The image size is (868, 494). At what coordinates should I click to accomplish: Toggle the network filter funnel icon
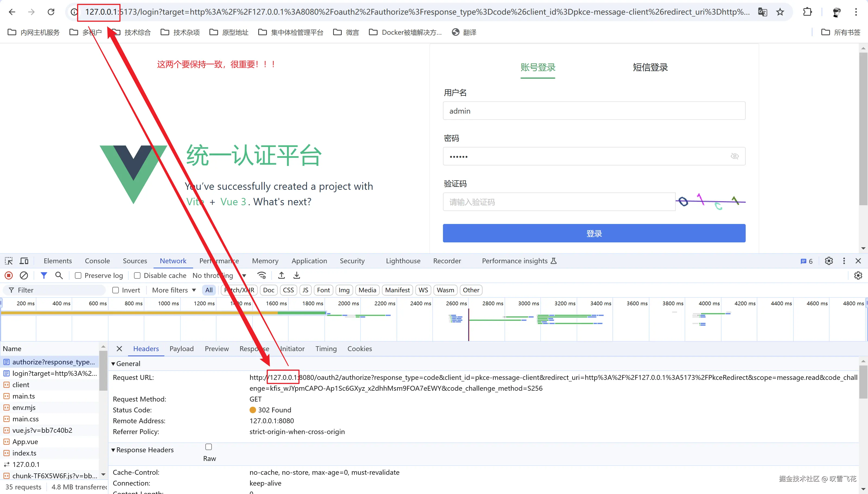(x=44, y=275)
